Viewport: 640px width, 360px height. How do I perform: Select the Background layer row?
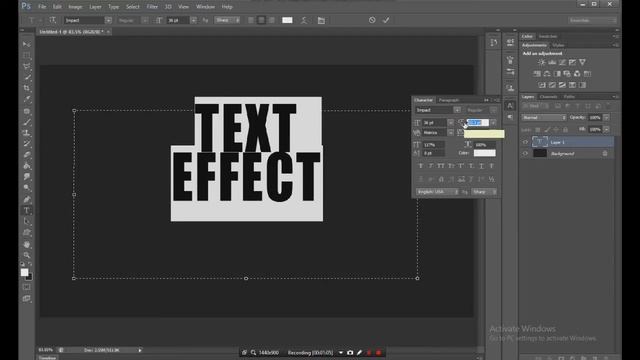pyautogui.click(x=567, y=153)
